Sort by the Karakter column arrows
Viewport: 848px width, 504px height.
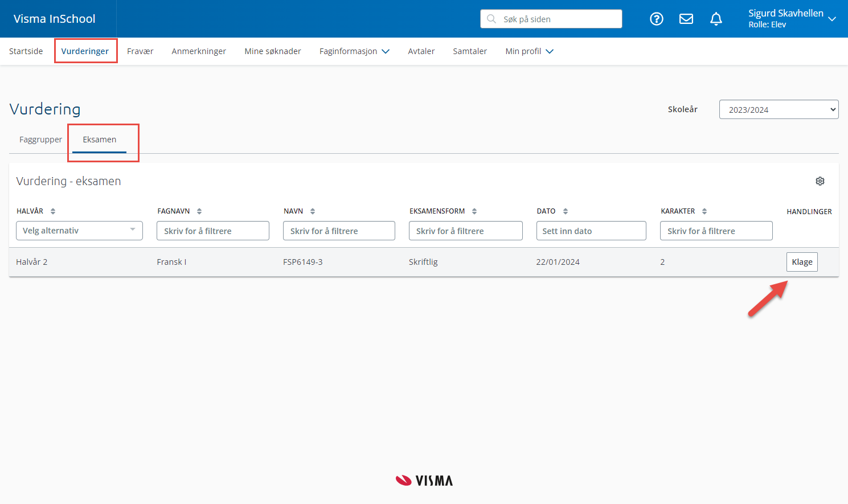click(704, 211)
